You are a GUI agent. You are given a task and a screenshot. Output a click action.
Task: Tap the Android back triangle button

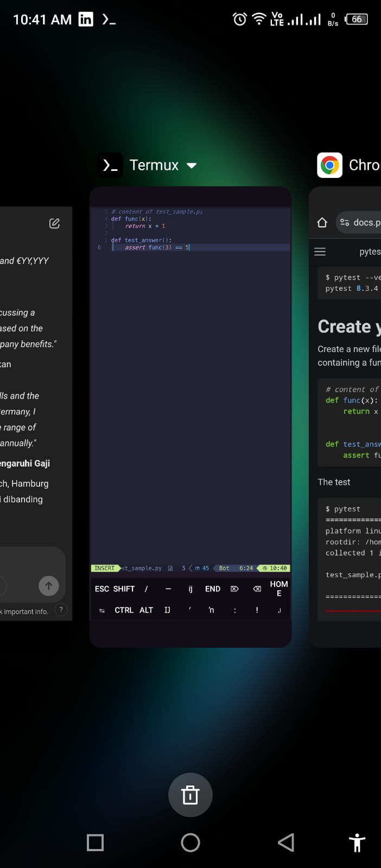[286, 843]
